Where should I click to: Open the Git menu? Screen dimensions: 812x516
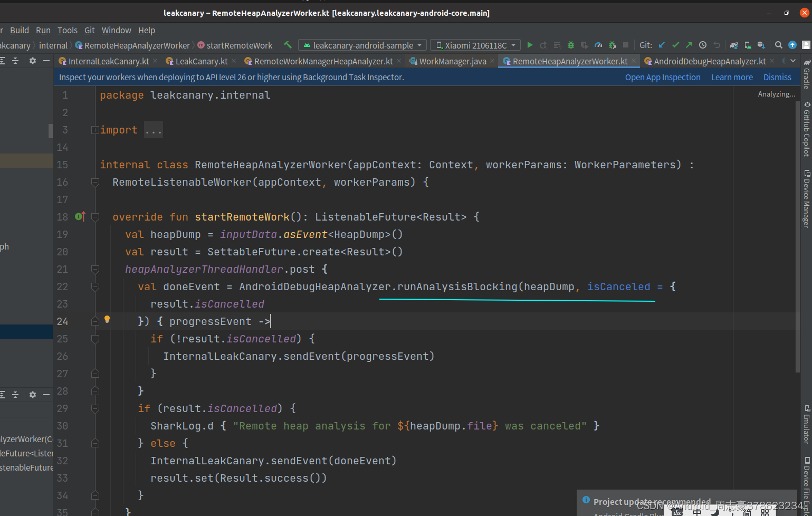(x=90, y=31)
